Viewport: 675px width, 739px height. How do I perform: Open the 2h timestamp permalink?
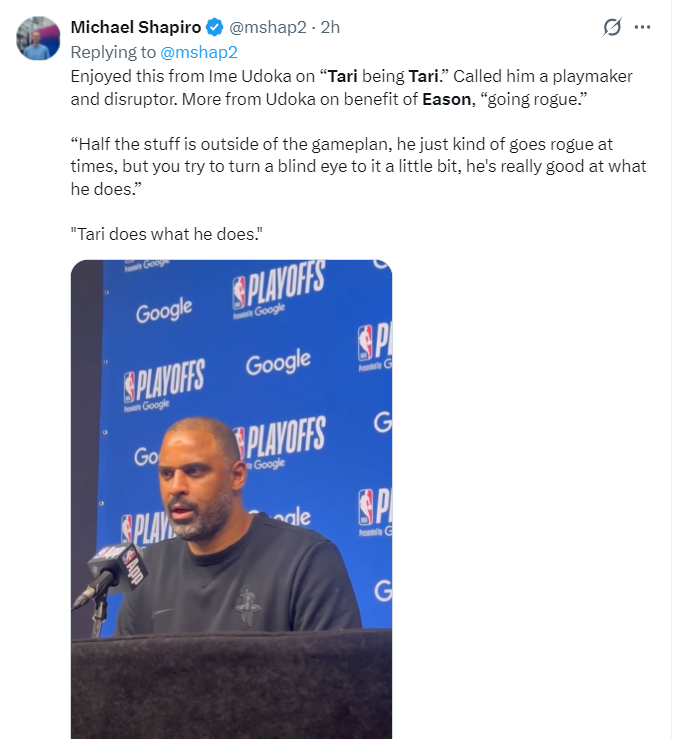click(330, 27)
